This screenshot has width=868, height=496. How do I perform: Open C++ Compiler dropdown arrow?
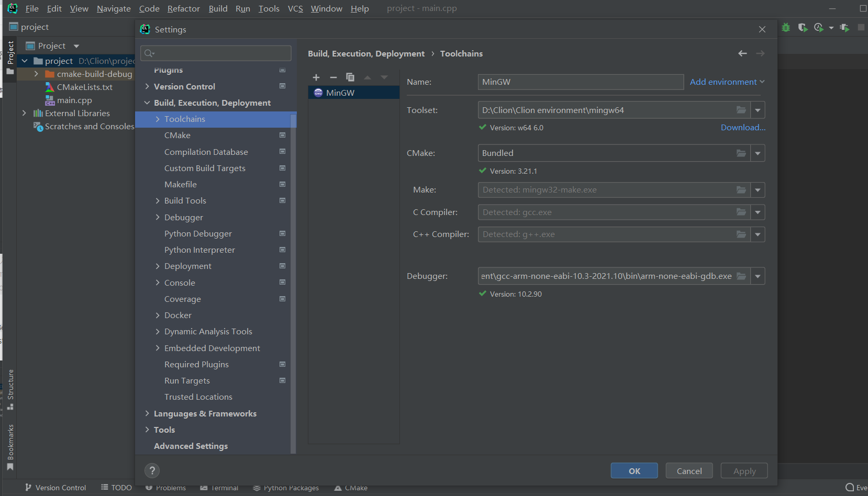pos(758,234)
